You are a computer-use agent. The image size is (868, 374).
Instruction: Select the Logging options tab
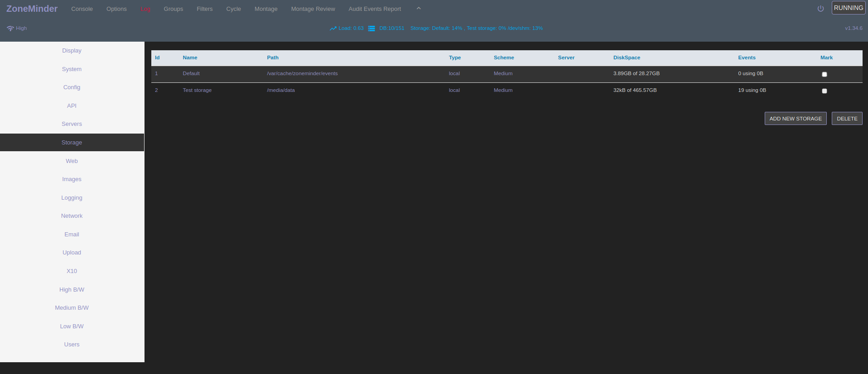72,198
